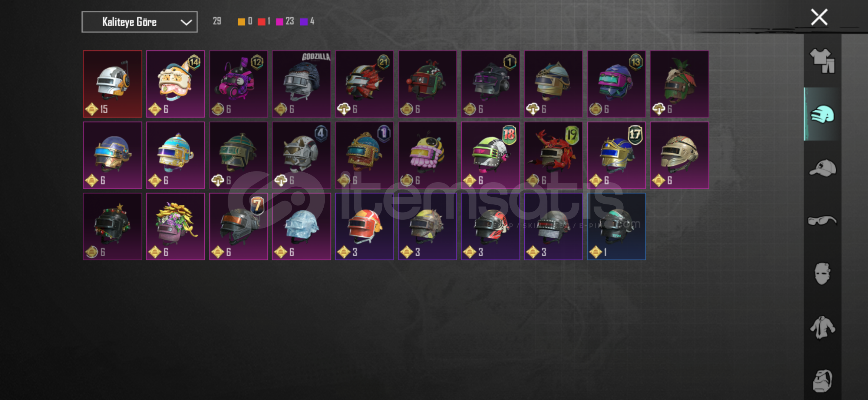Viewport: 868px width, 400px height.
Task: Click the dropdown chevron arrow
Action: pyautogui.click(x=186, y=22)
